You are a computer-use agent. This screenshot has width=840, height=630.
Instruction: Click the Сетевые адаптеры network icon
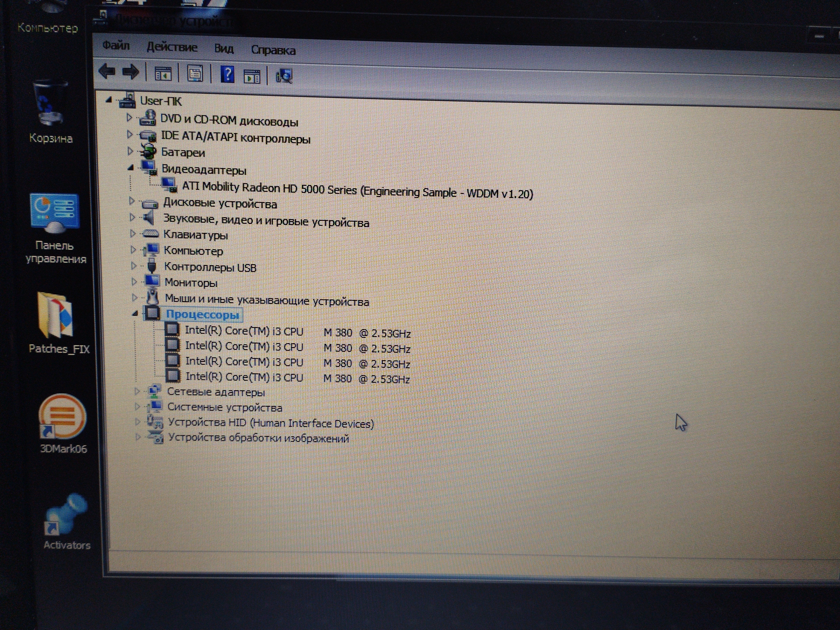155,391
